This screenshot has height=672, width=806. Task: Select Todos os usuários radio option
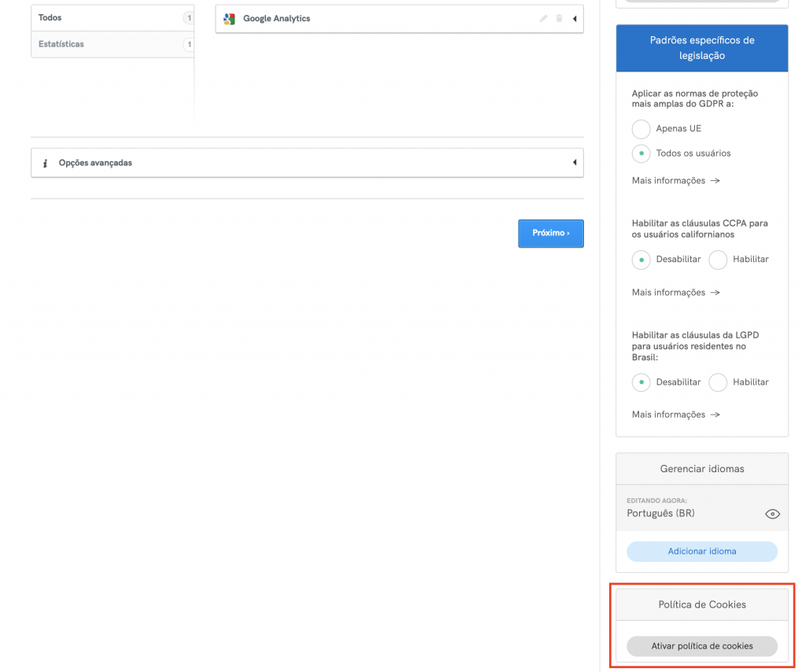tap(641, 153)
